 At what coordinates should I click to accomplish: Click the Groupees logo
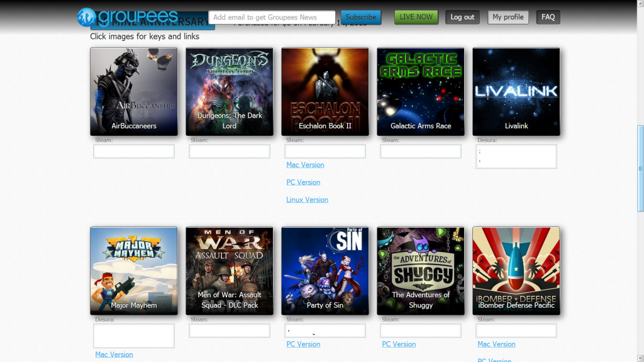(x=128, y=17)
